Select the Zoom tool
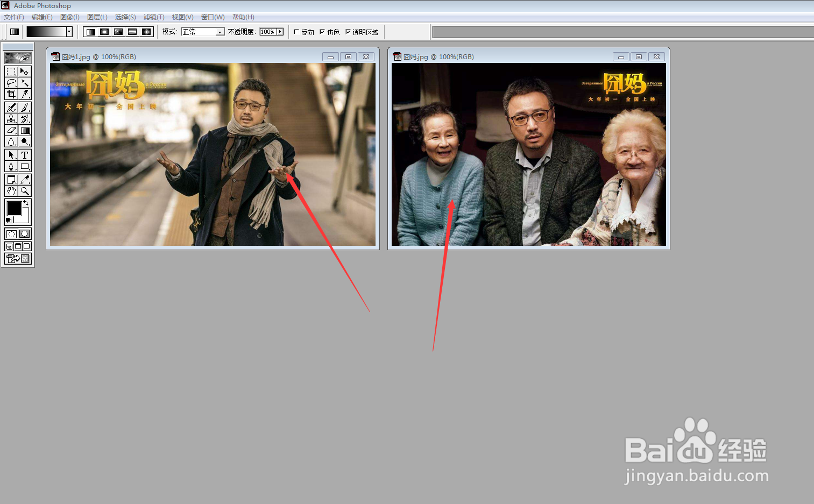The height and width of the screenshot is (504, 814). (x=25, y=191)
